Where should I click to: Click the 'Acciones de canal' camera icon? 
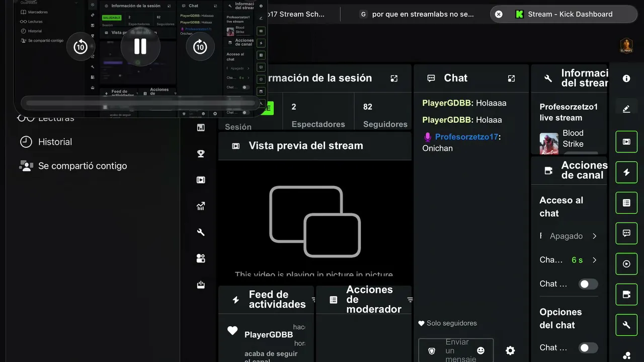(x=548, y=170)
